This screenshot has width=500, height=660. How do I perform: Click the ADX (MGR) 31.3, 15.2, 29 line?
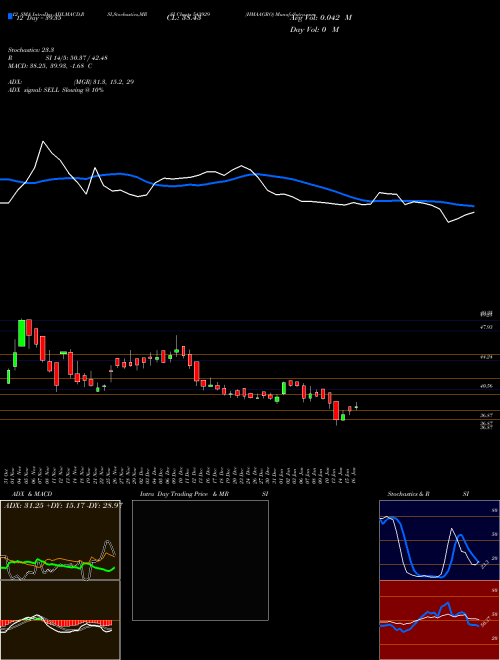tap(71, 82)
